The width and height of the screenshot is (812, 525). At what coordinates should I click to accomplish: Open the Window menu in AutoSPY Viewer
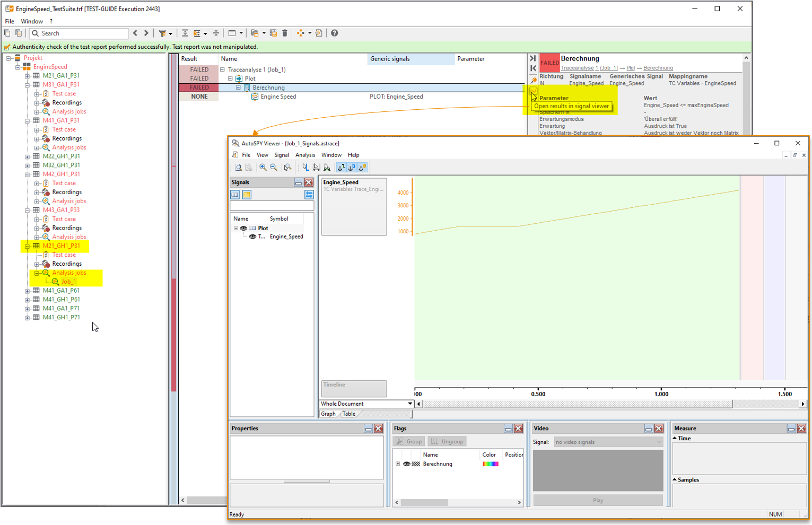click(x=331, y=154)
